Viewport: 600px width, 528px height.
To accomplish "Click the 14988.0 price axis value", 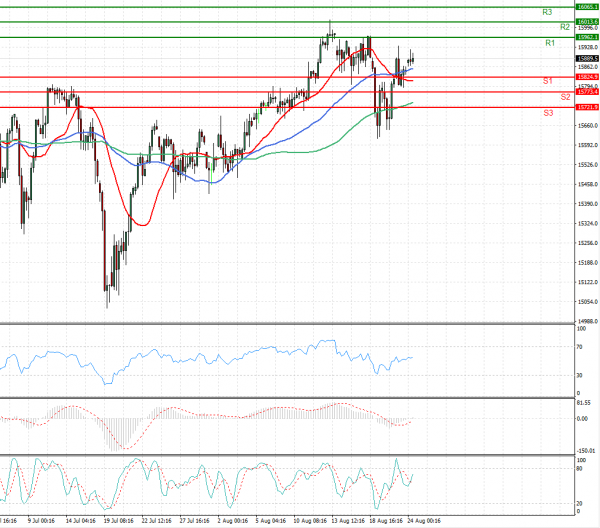I will [x=588, y=321].
